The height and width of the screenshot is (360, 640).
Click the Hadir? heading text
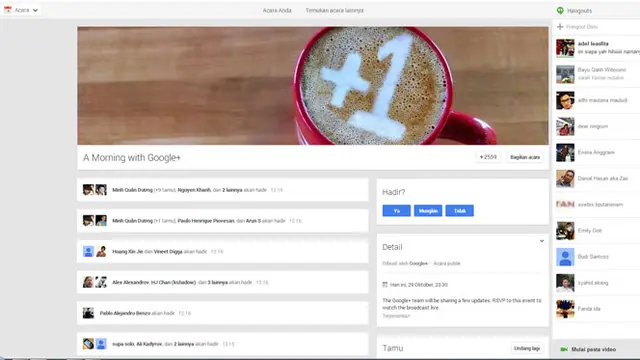click(x=393, y=192)
